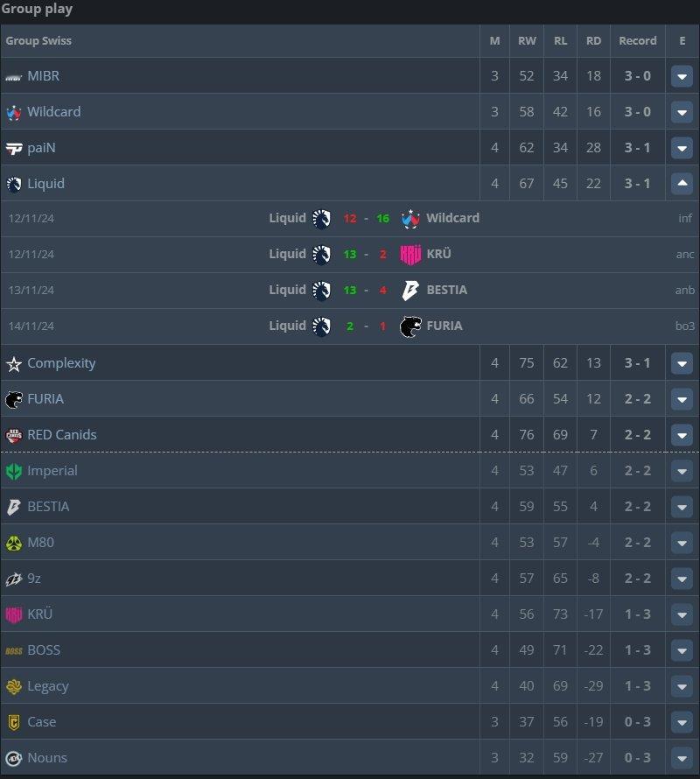The height and width of the screenshot is (779, 700).
Task: Click the RD column header
Action: click(593, 41)
